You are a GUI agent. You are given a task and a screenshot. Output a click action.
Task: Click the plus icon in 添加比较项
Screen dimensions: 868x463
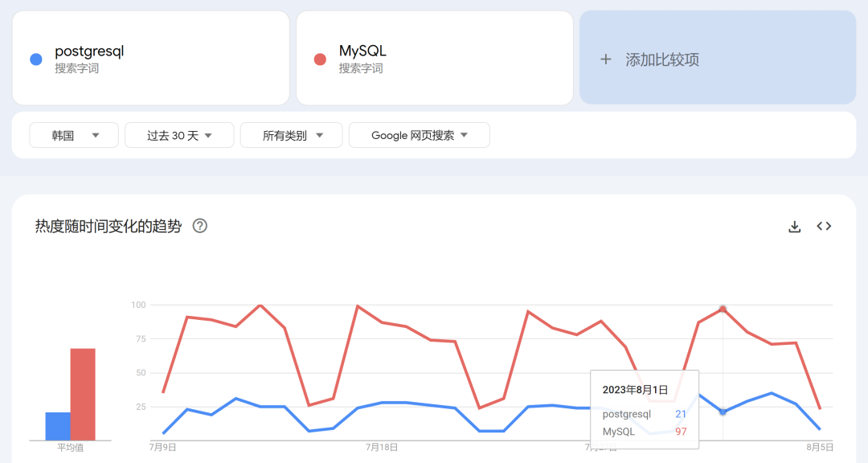606,59
